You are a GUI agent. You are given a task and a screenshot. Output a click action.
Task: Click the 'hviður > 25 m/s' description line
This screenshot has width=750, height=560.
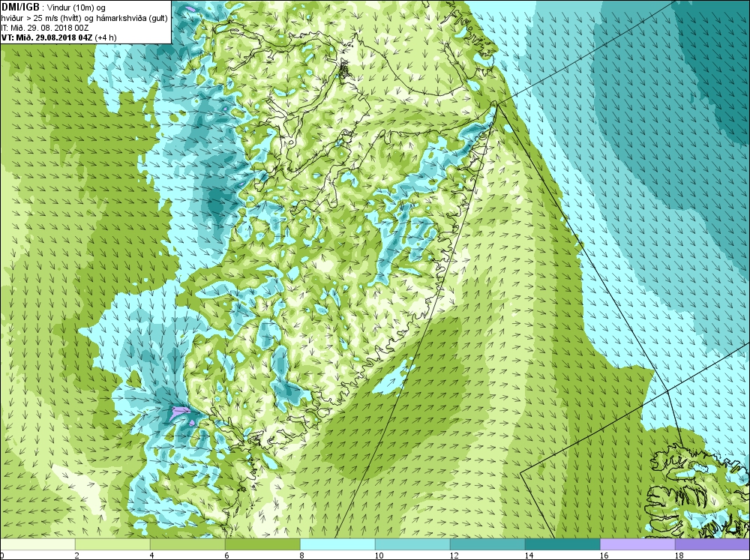tap(84, 18)
